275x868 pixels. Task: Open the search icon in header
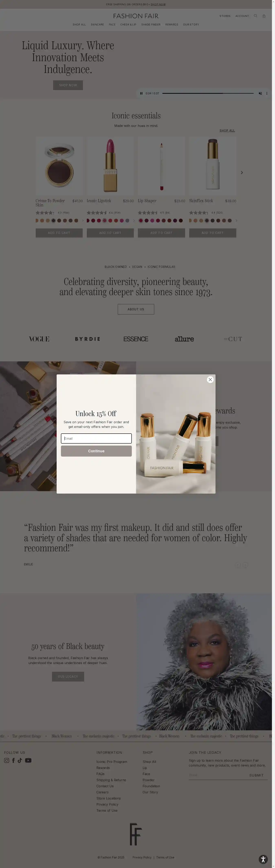click(255, 16)
